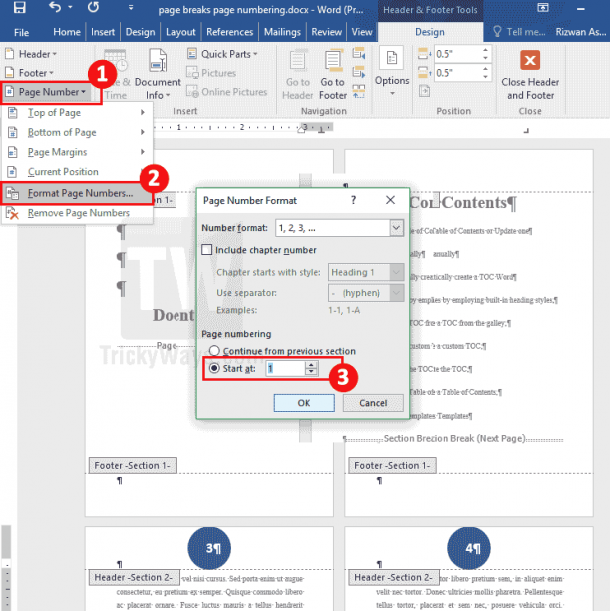Switch to the View tab
610x611 pixels.
pos(362,32)
